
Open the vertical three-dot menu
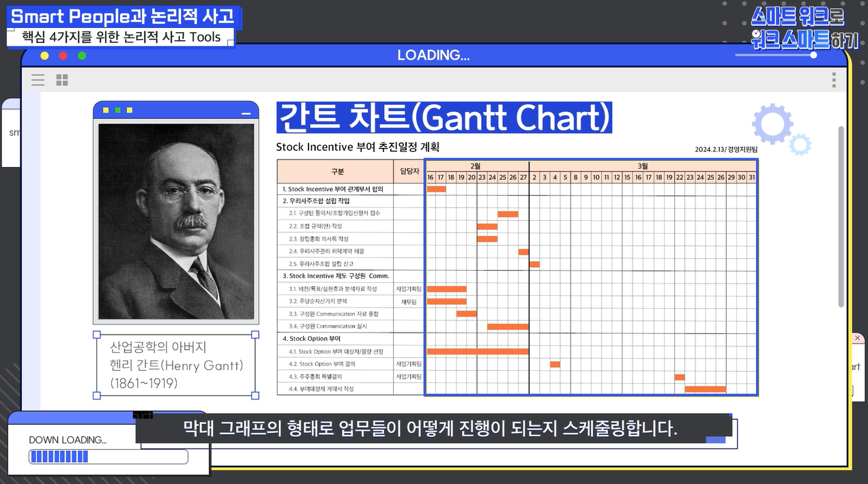[834, 80]
